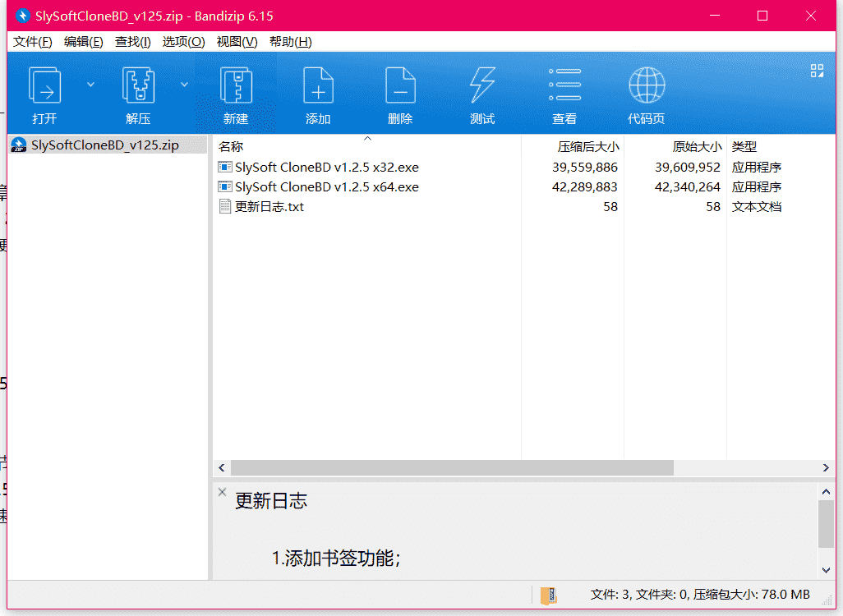This screenshot has width=843, height=616.
Task: Open the 视图(V) menu
Action: (x=237, y=42)
